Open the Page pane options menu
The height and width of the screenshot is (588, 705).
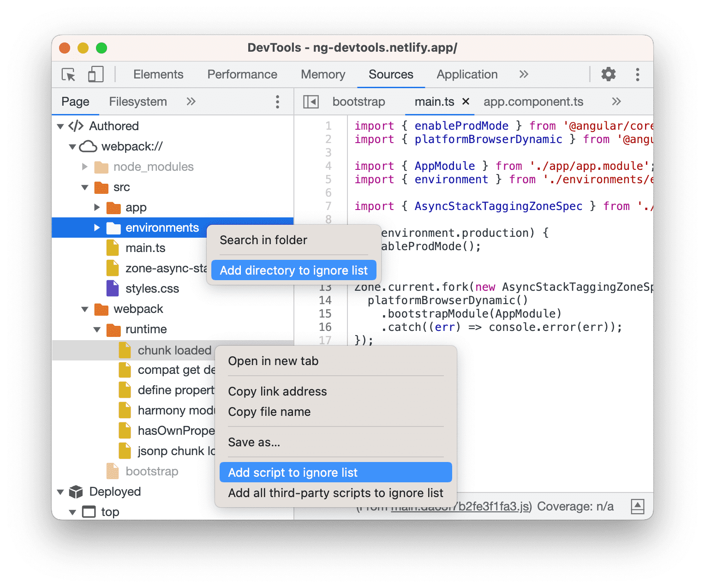[x=277, y=102]
